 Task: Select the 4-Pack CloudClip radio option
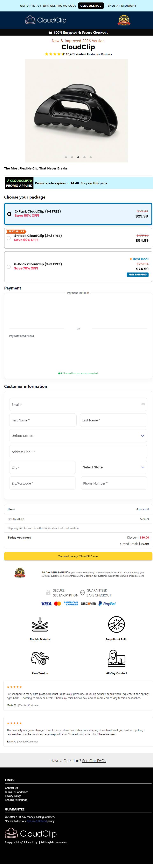point(9,238)
